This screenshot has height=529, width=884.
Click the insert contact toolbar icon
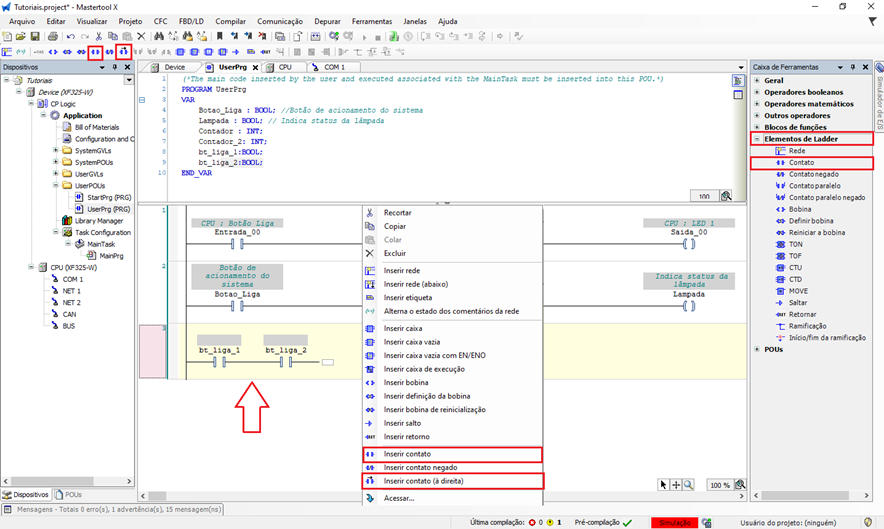(x=95, y=51)
